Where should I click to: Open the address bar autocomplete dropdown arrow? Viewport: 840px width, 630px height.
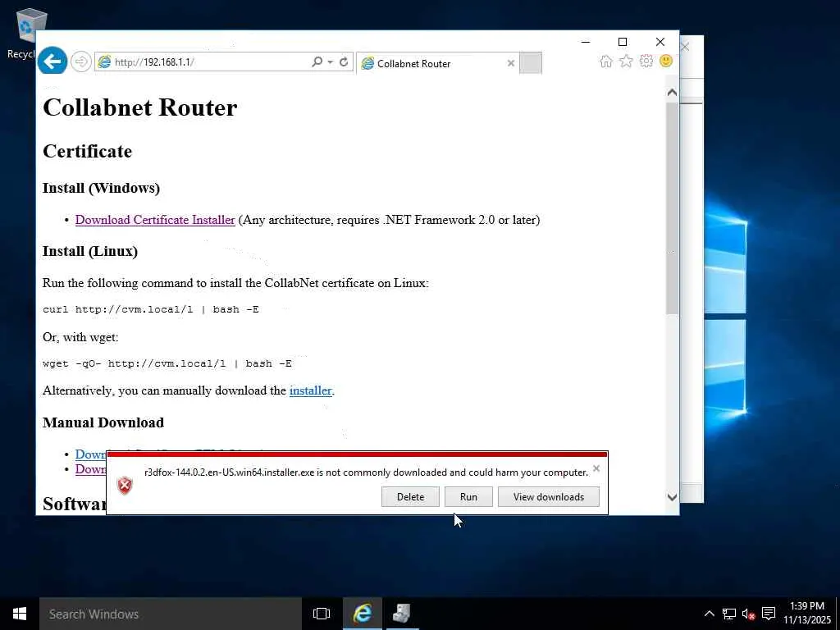point(331,62)
